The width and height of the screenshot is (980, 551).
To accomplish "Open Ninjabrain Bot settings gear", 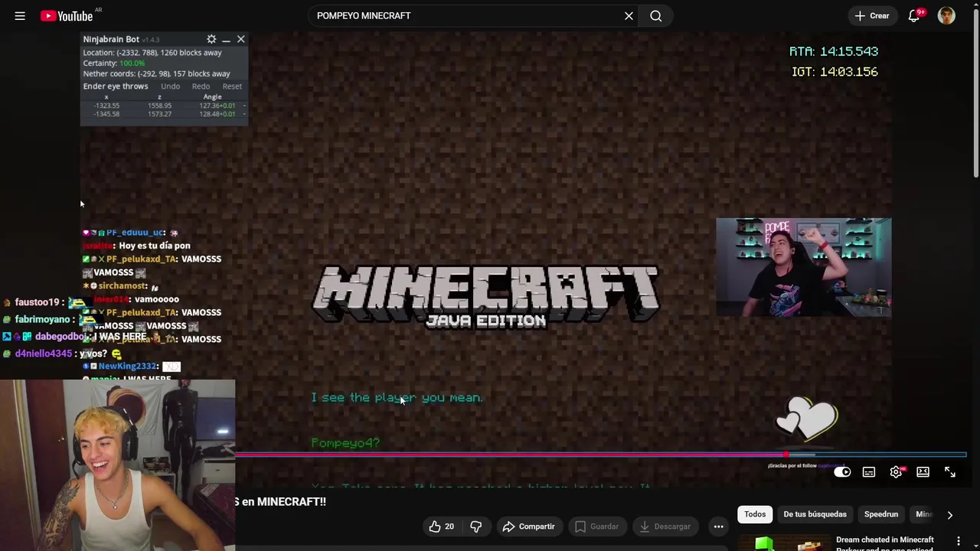I will pos(211,39).
